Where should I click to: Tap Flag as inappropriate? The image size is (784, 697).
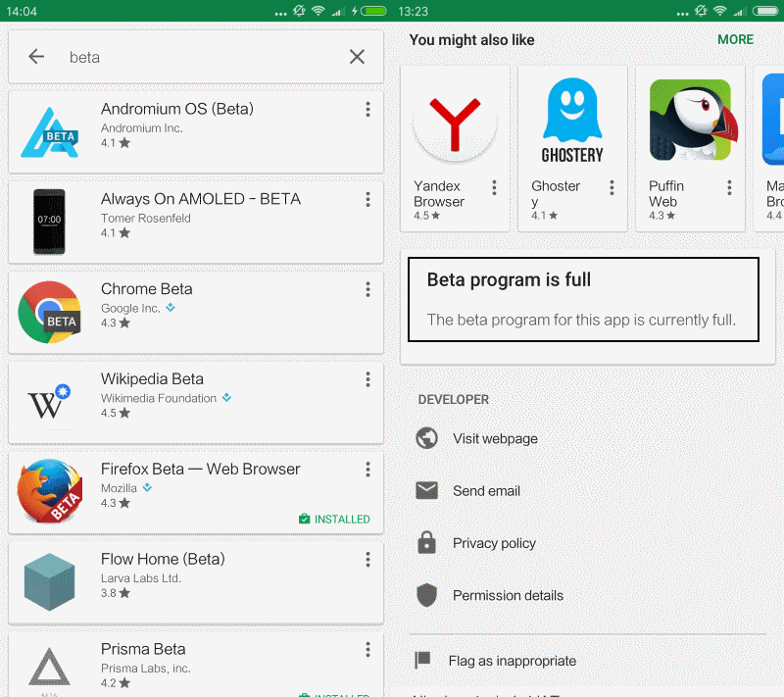[x=512, y=661]
